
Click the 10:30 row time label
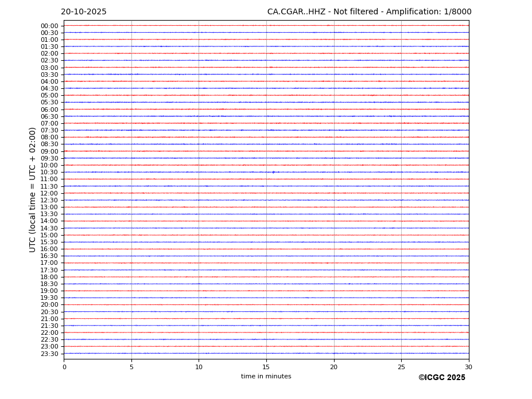pyautogui.click(x=49, y=173)
